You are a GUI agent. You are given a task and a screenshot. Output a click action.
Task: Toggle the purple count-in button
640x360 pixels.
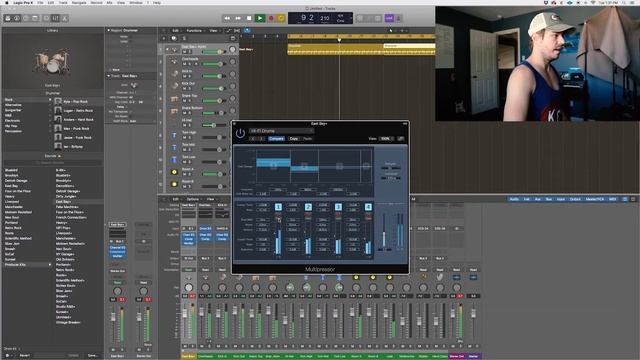(x=389, y=18)
